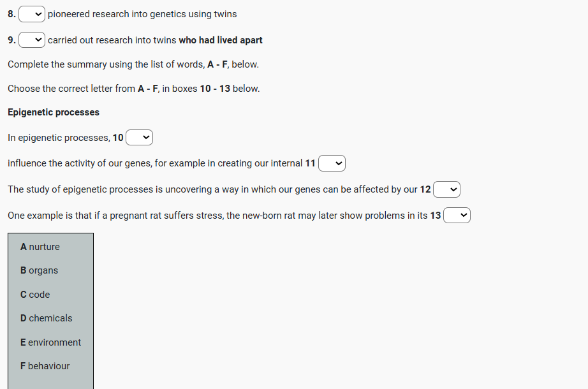Select the 'C code' word list entry

pyautogui.click(x=35, y=295)
